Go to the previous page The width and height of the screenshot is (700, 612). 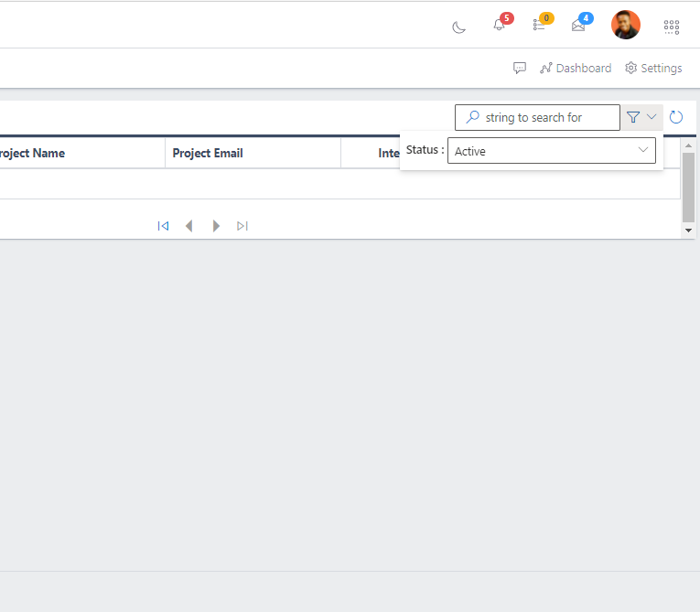click(x=189, y=226)
